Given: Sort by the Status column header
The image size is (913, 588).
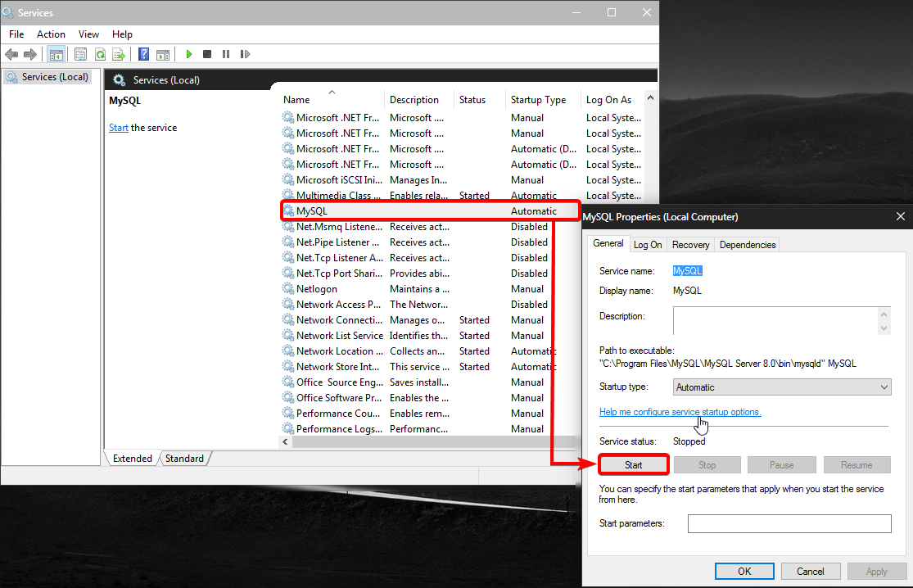Looking at the screenshot, I should pos(479,100).
